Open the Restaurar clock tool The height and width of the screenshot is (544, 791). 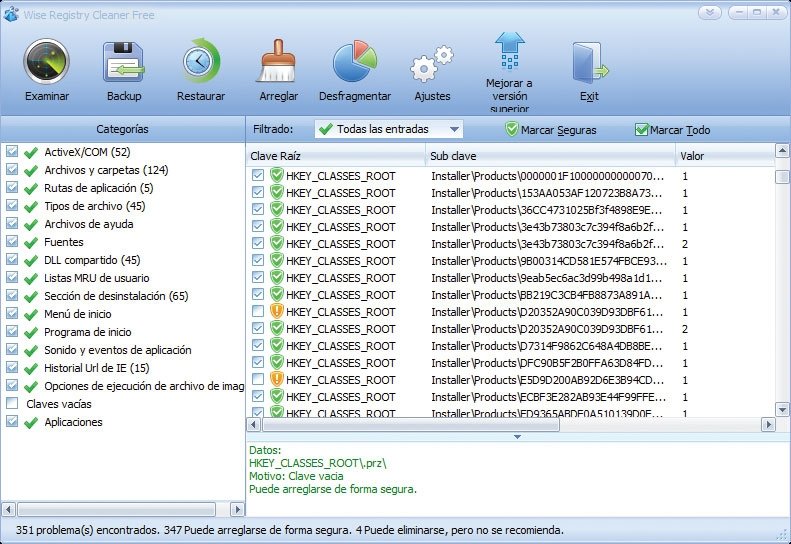201,62
